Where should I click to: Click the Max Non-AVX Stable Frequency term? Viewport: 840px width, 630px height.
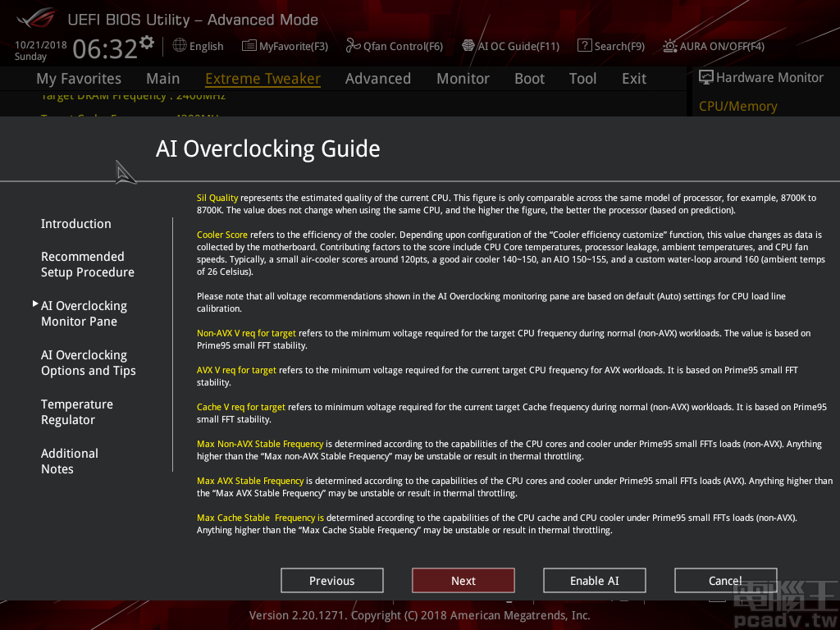coord(260,444)
